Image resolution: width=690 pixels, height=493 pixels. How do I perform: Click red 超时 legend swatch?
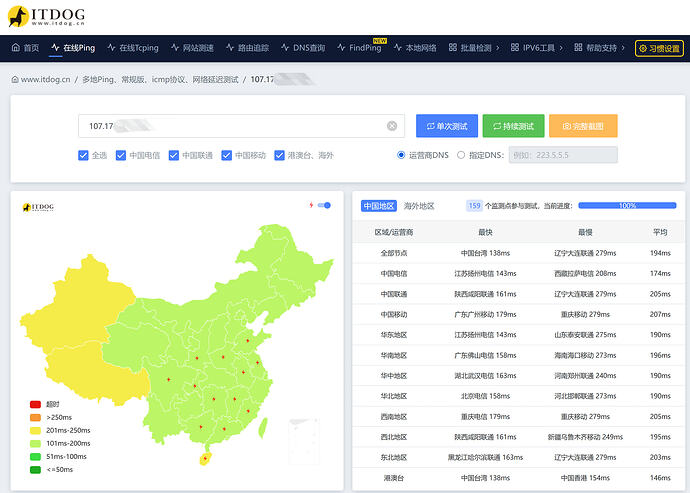(35, 404)
